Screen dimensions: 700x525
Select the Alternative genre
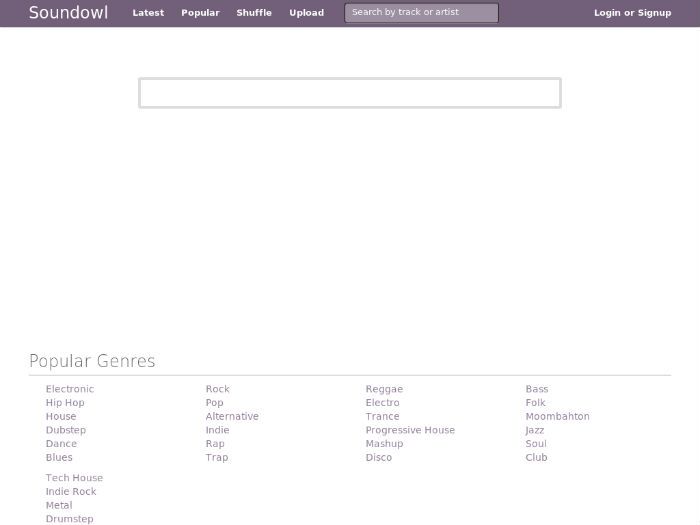point(232,416)
